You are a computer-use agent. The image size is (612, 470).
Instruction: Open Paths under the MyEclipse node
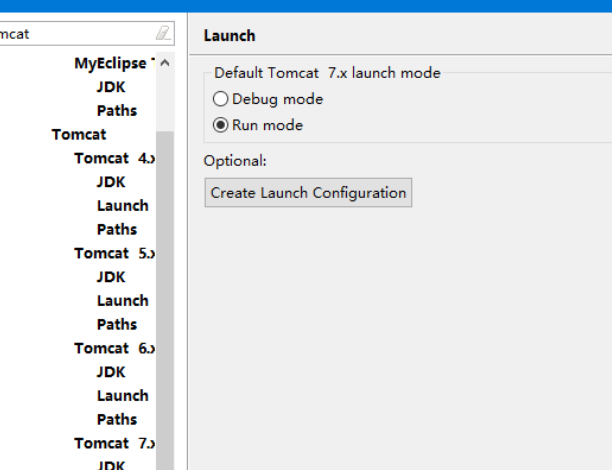point(117,110)
